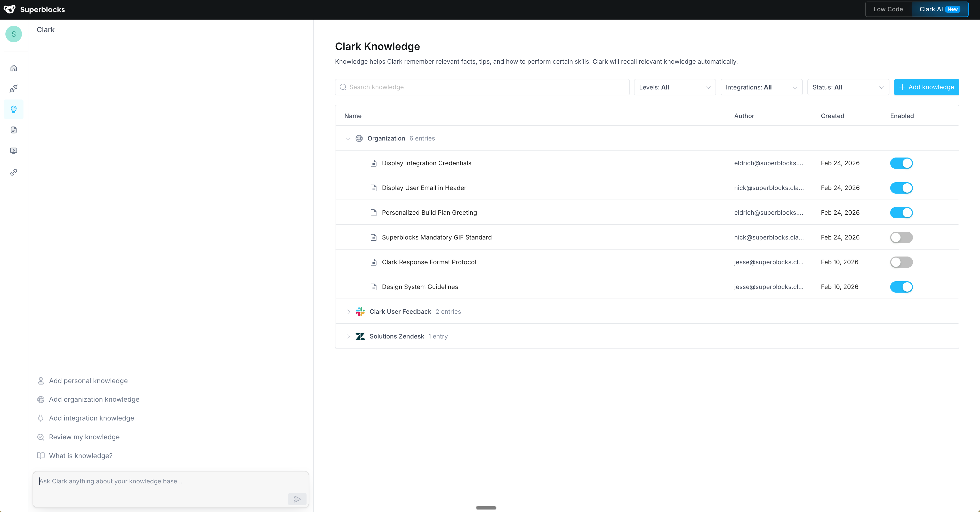The image size is (980, 512).
Task: Enable the Superblocks Mandatory GIF Standard entry
Action: [901, 237]
